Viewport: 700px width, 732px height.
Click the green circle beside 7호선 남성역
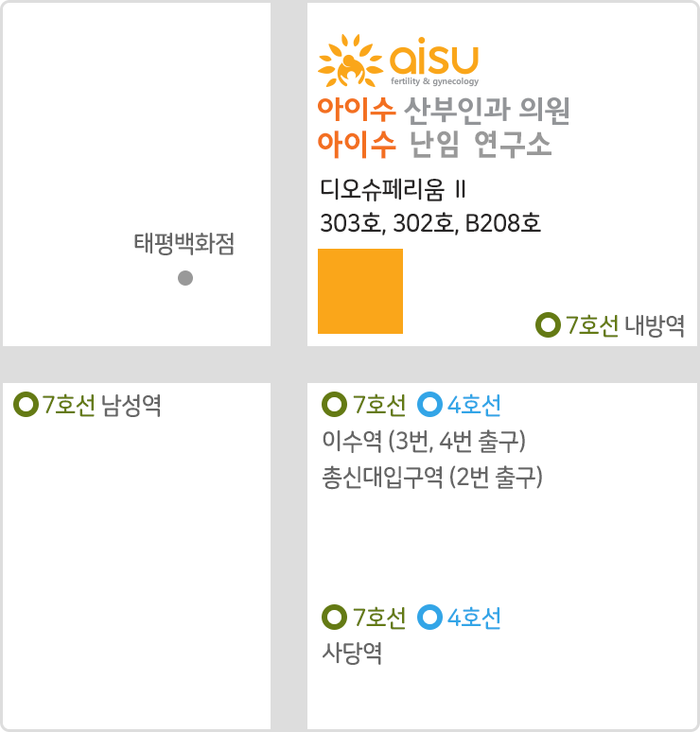(26, 404)
